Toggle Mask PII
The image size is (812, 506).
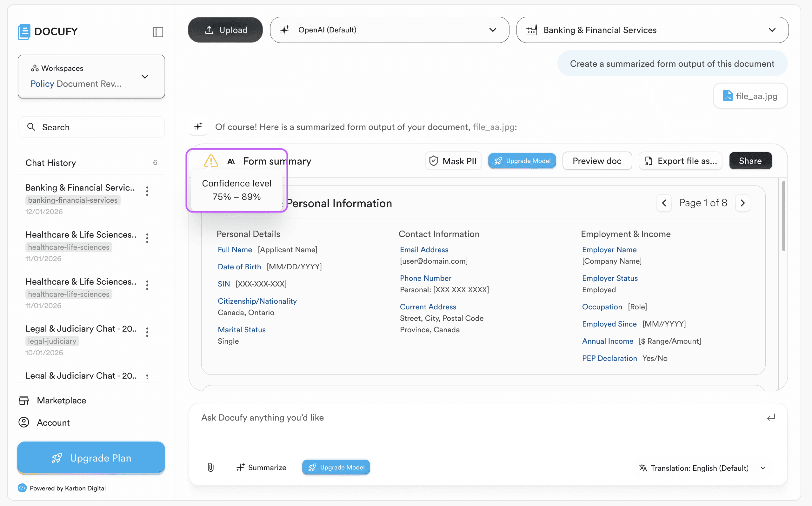(453, 161)
